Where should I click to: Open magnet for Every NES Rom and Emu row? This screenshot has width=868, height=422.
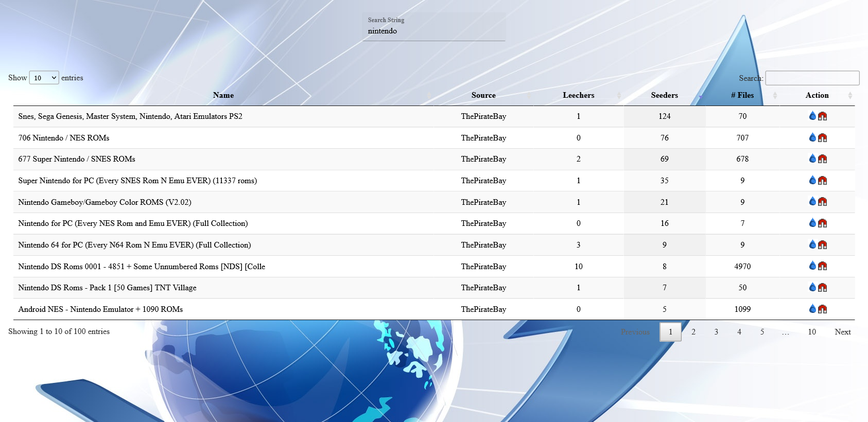click(x=822, y=223)
